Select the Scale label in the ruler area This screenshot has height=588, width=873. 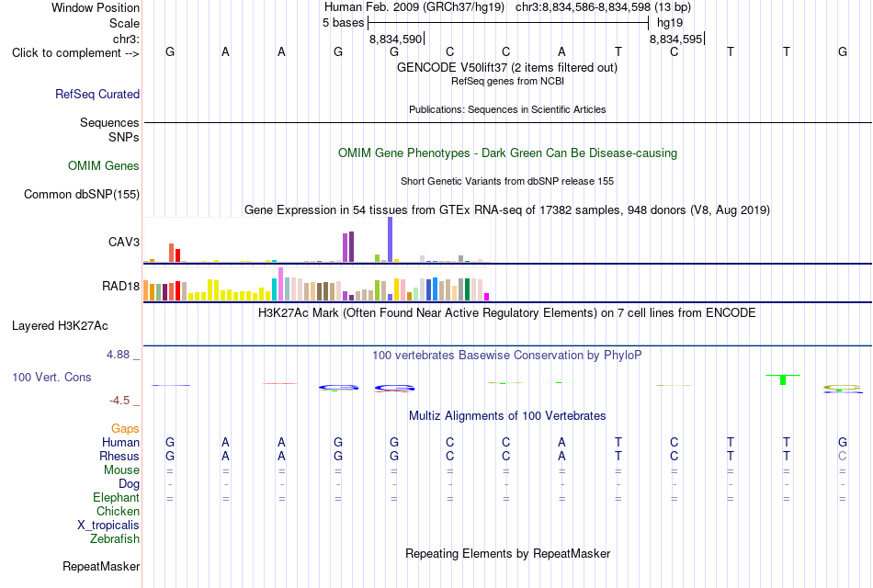coord(124,23)
